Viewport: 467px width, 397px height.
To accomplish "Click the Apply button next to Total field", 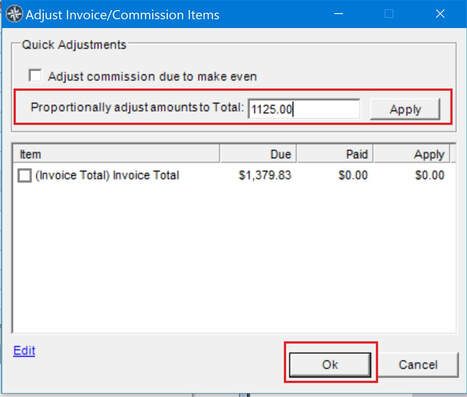I will click(x=405, y=109).
